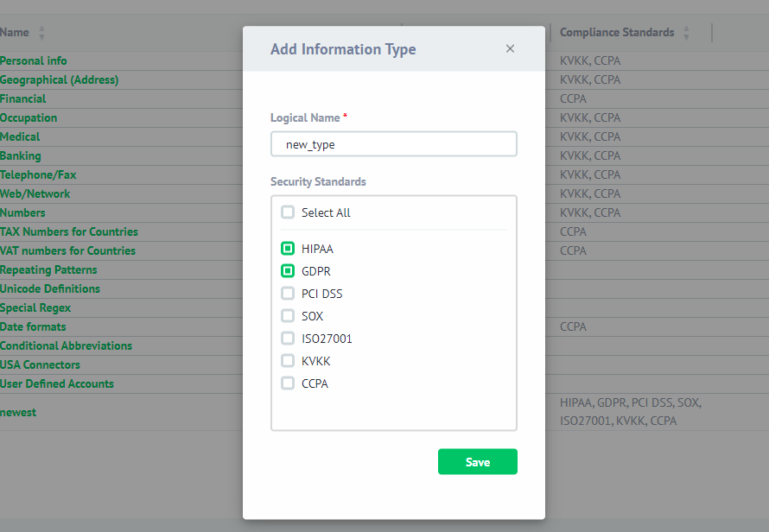Click the Date formats entry
The width and height of the screenshot is (769, 532).
pos(33,326)
